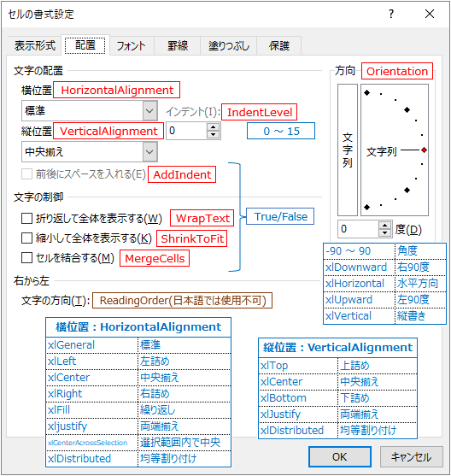Increase the indent value with up arrow
The width and height of the screenshot is (451, 476).
[x=214, y=127]
